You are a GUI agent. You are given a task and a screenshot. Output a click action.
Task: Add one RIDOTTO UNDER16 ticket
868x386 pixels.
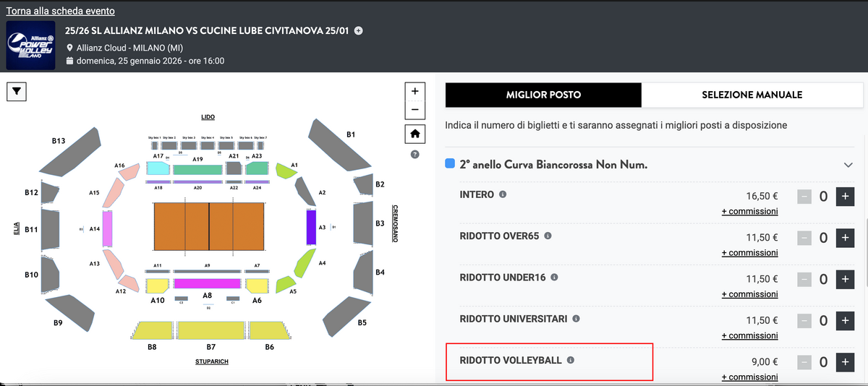(x=845, y=279)
